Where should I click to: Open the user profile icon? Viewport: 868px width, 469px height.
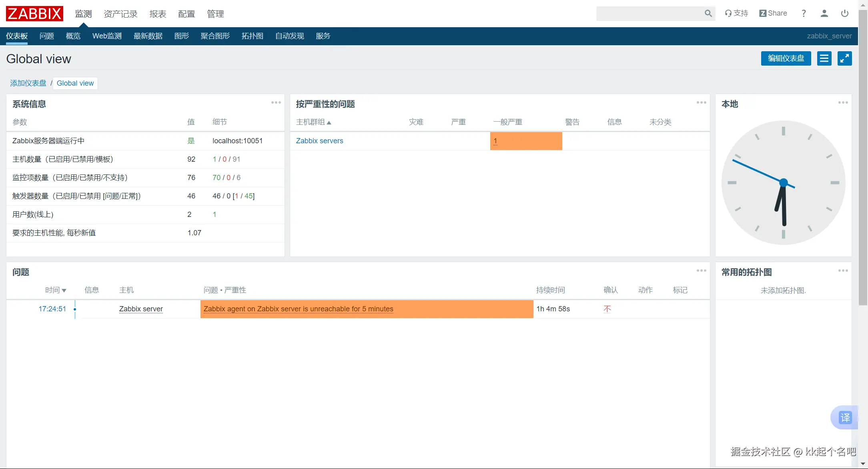coord(824,14)
